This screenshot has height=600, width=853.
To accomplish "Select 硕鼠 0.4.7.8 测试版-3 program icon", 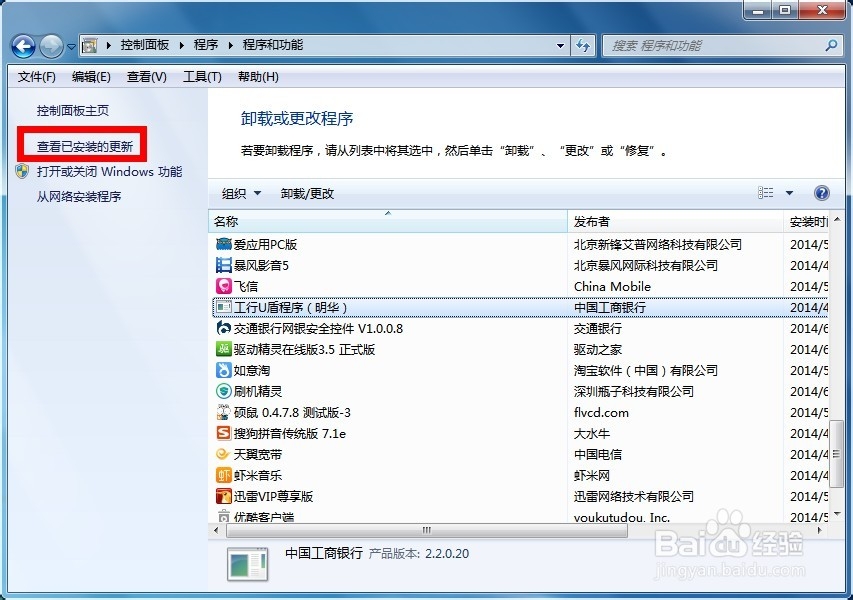I will [224, 412].
